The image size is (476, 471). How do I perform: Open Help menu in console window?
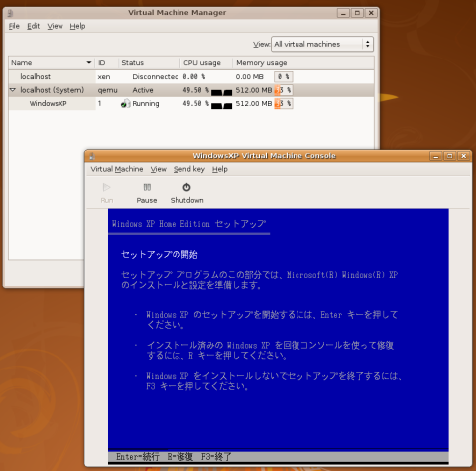click(x=220, y=169)
